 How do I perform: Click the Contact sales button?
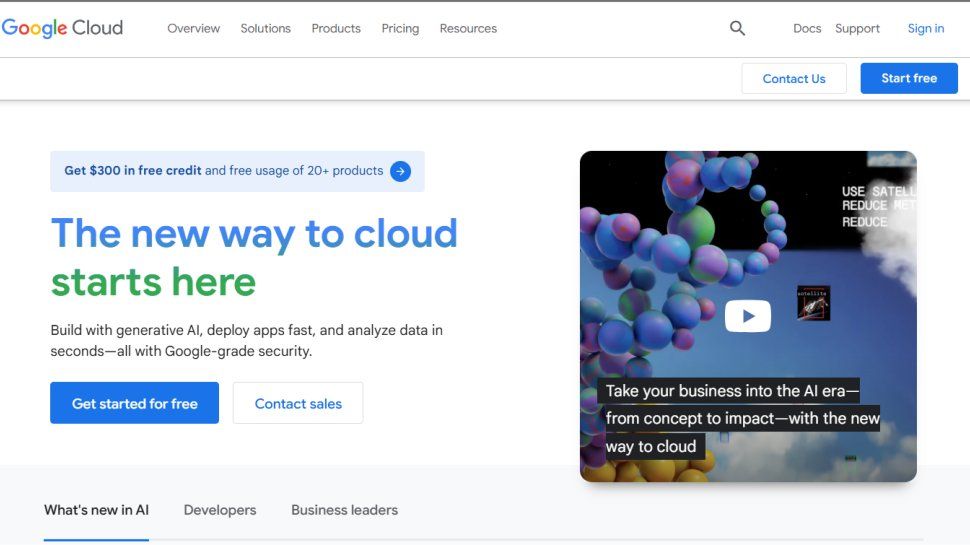298,403
